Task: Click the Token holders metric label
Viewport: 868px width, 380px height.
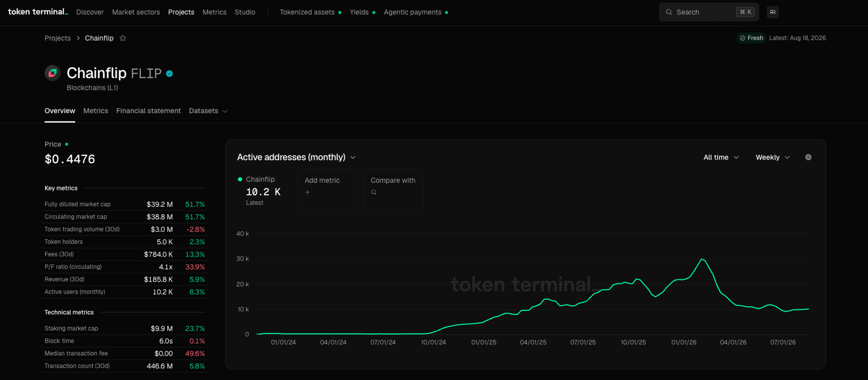Action: [64, 241]
